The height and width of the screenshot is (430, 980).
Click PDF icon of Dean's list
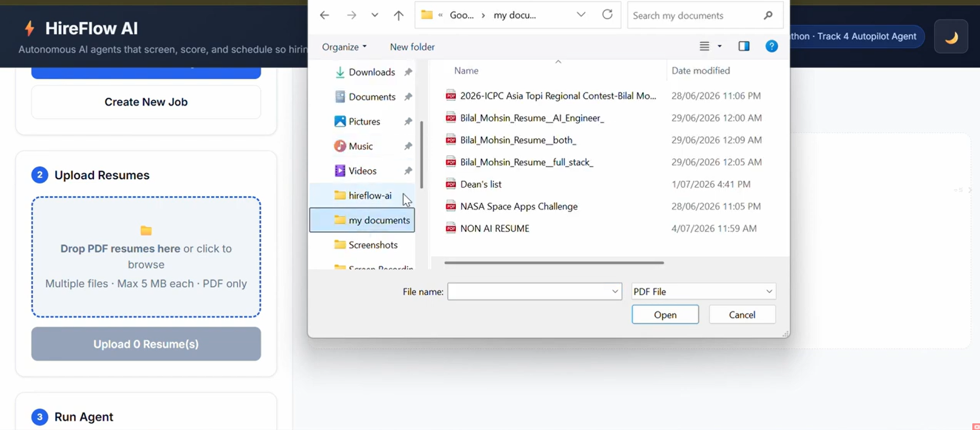point(451,184)
